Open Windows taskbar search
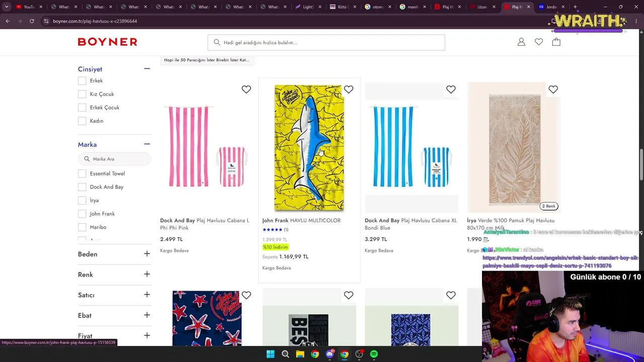This screenshot has height=362, width=644. 285,354
